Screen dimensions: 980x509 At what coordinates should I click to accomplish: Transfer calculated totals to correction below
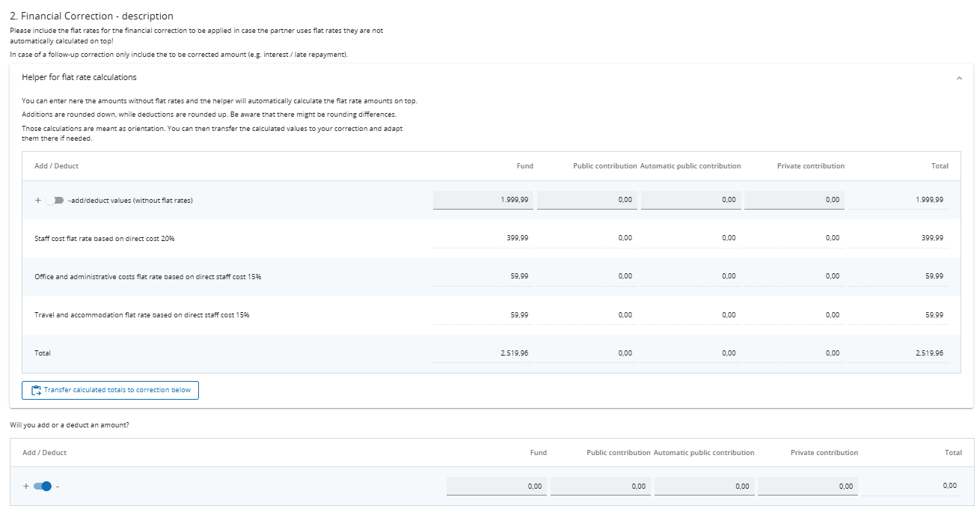tap(111, 390)
